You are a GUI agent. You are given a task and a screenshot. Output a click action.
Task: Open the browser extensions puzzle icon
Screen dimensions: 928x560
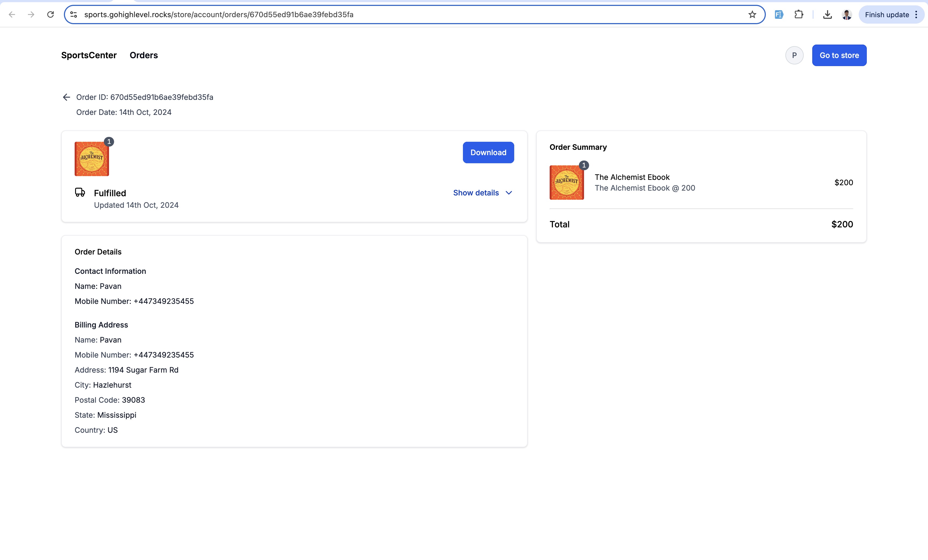[799, 15]
